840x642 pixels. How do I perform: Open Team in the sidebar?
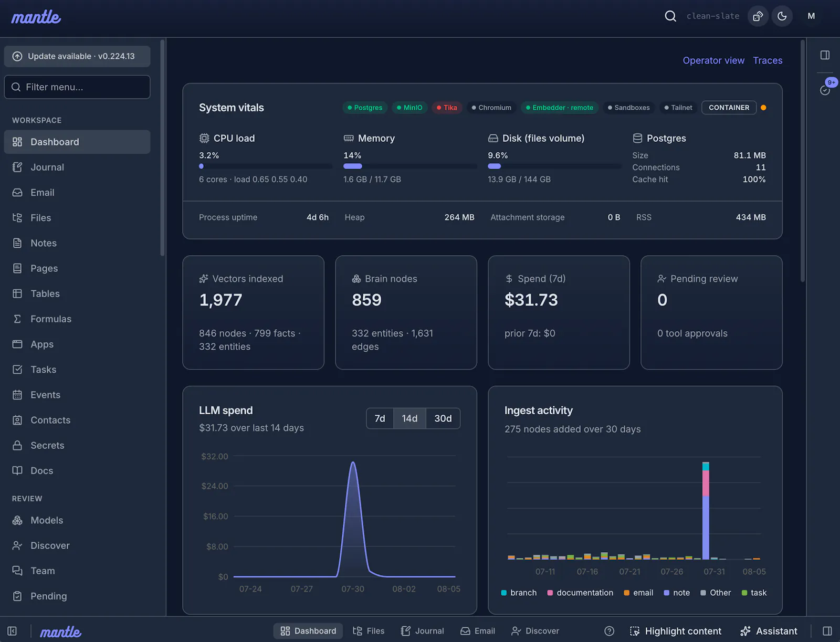coord(77,571)
